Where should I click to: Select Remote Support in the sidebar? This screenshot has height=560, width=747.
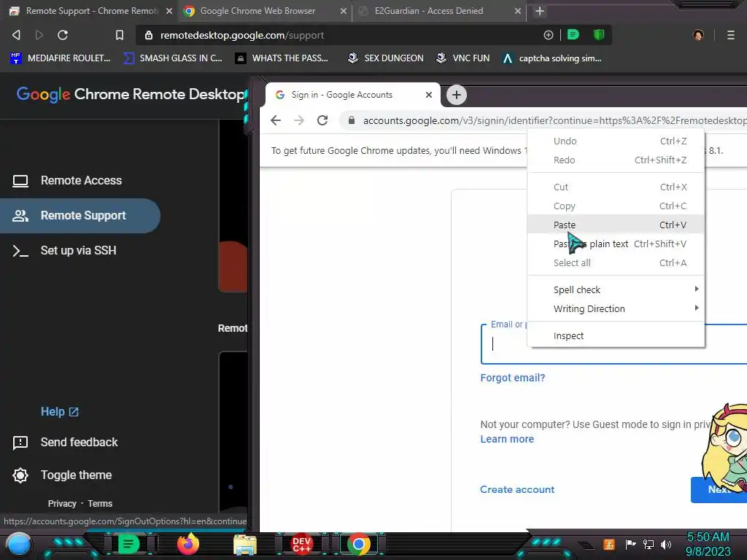80,216
